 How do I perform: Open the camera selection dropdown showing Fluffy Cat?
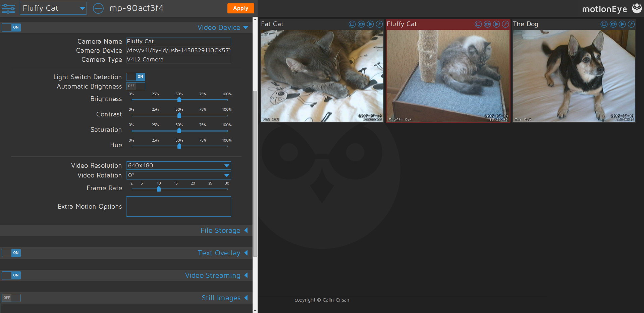pyautogui.click(x=53, y=8)
